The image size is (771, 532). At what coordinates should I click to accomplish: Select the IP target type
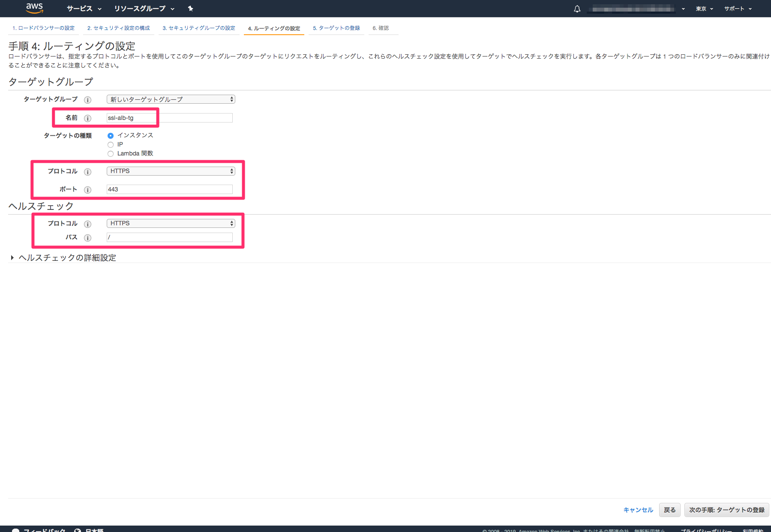111,144
